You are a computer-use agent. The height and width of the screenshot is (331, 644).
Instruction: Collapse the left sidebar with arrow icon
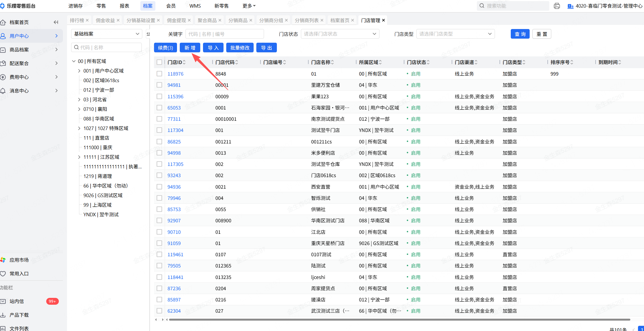tap(56, 22)
